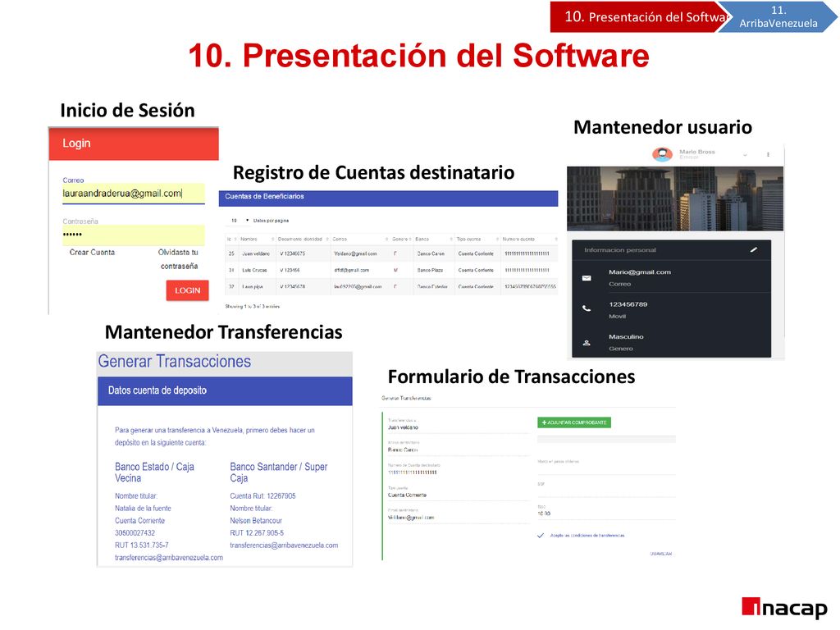Viewport: 840px width, 630px height.
Task: Click Banco Plaza cell
Action: [430, 270]
